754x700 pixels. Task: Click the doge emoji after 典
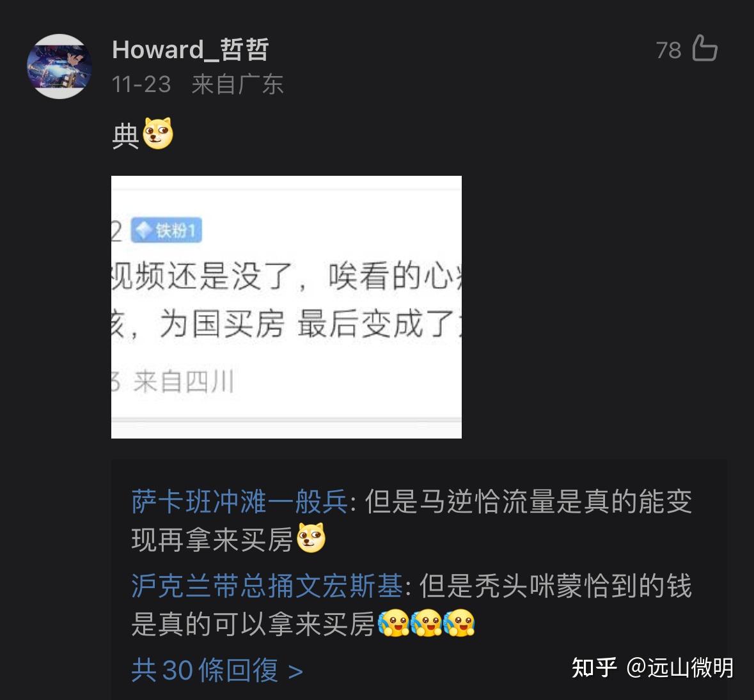[x=158, y=134]
